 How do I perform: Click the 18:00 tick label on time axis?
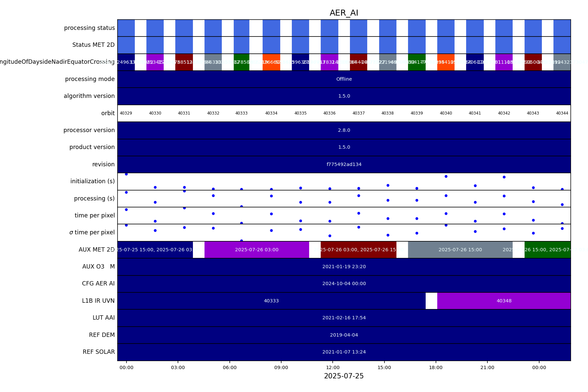coord(436,367)
